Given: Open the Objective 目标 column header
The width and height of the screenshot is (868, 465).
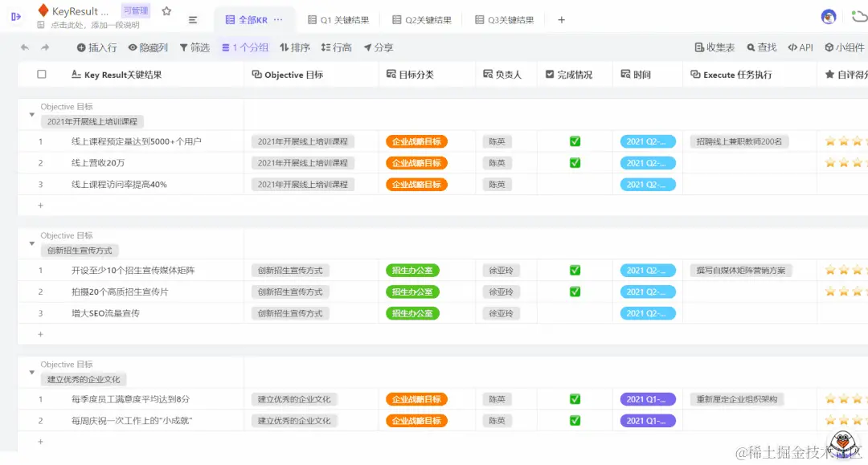Looking at the screenshot, I should (x=311, y=74).
